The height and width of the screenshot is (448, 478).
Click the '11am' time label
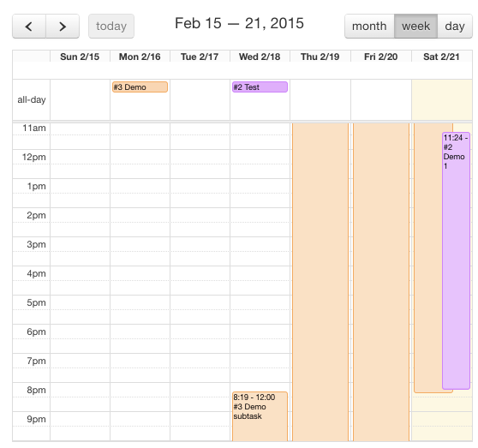34,128
